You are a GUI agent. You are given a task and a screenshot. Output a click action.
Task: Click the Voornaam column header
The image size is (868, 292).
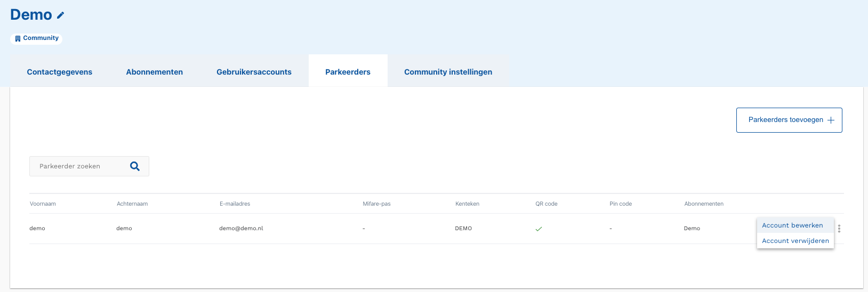point(43,204)
